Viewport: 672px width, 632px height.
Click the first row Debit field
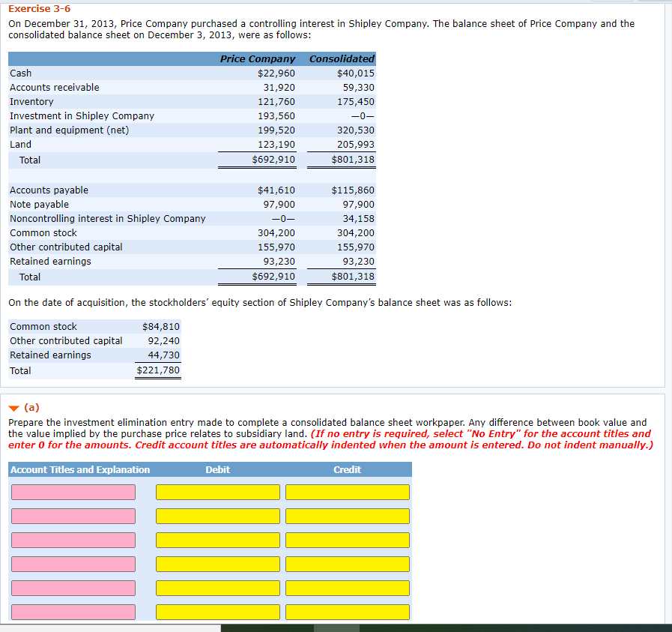click(218, 492)
